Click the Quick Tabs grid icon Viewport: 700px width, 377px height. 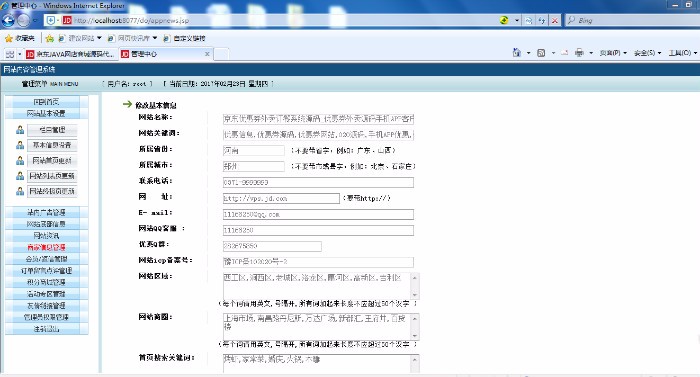pos(9,54)
